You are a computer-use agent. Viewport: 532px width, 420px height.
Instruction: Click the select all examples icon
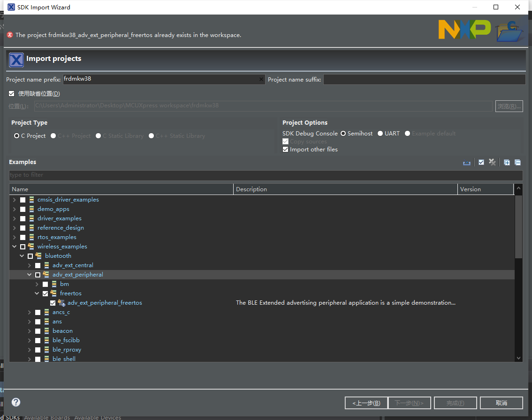click(x=481, y=162)
